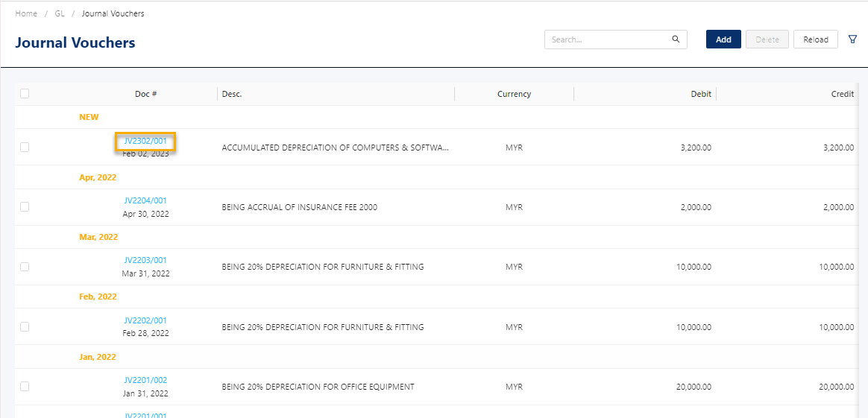Focus the Search input field

coord(615,39)
